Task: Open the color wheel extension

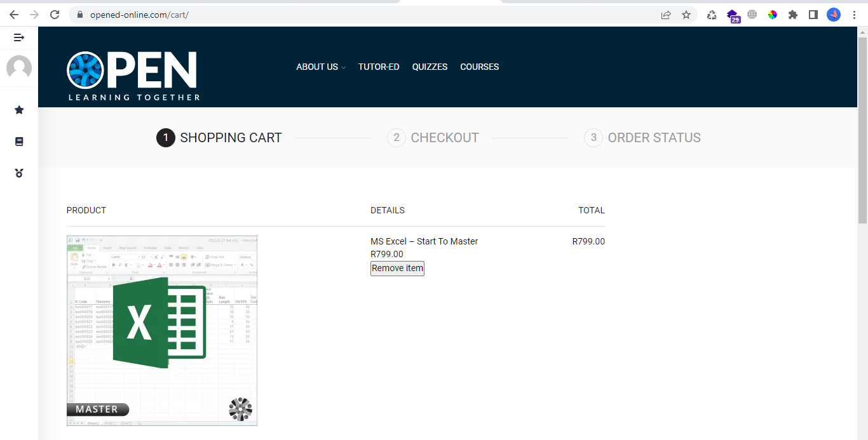Action: point(773,15)
